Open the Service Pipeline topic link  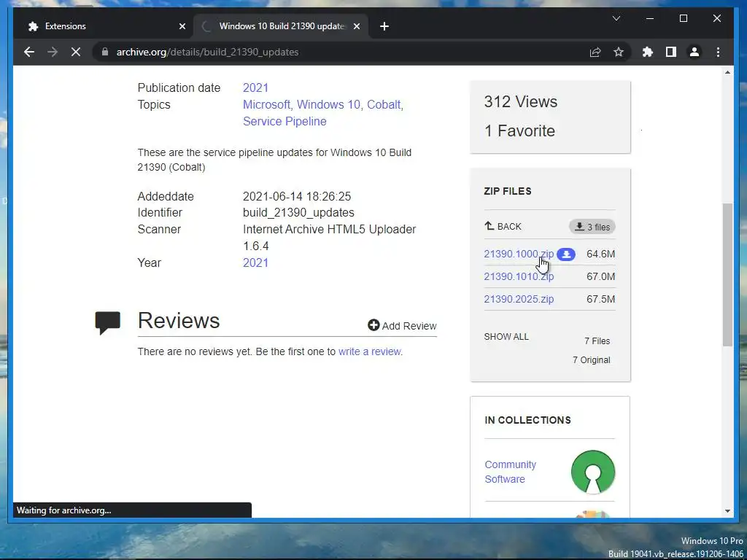coord(285,122)
